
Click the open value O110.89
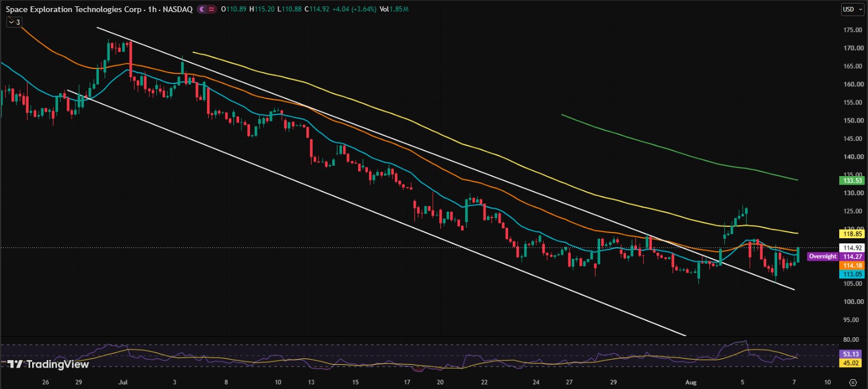(x=234, y=9)
